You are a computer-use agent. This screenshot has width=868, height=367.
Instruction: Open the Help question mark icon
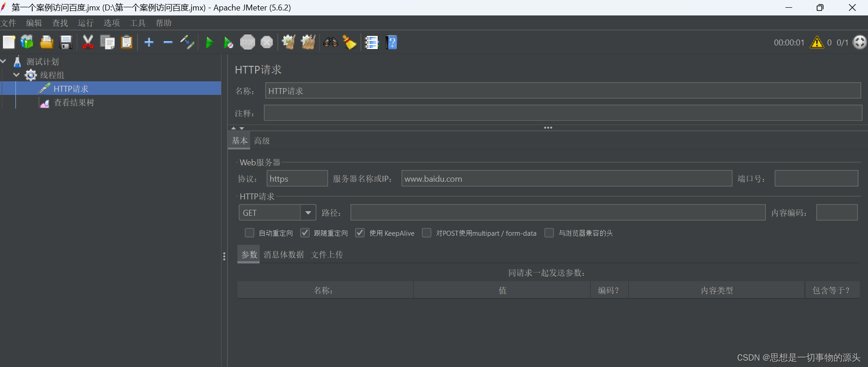point(391,42)
